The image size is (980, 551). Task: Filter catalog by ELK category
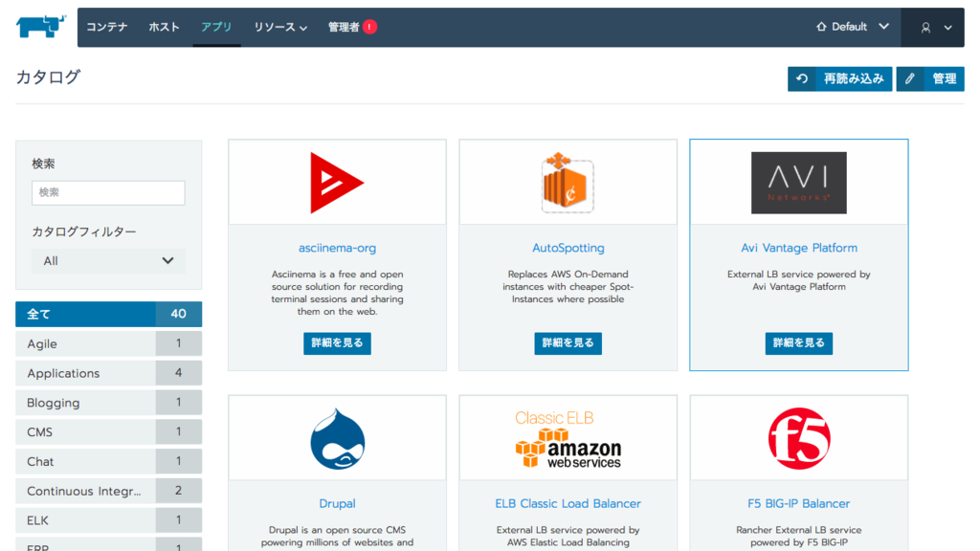coord(109,520)
